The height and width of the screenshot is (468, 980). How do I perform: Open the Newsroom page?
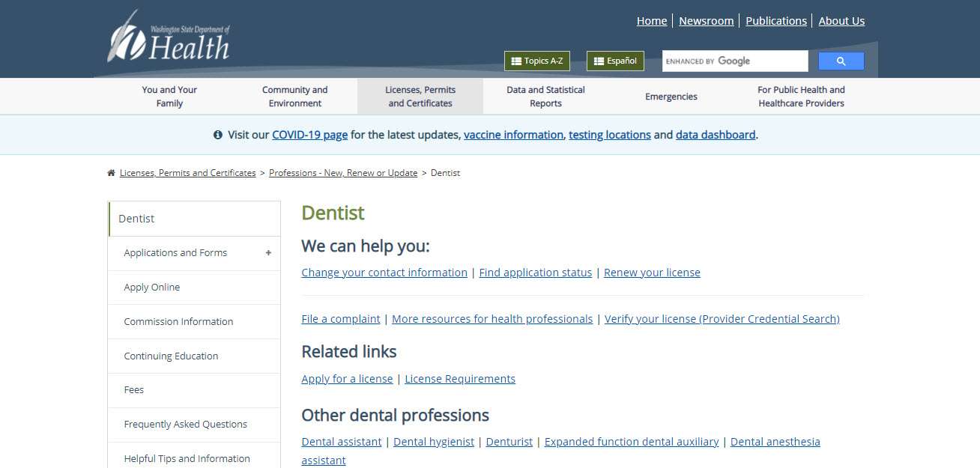(x=706, y=20)
